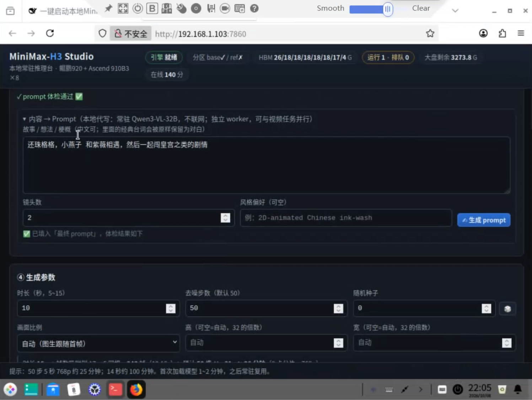Click the fullscreen icon in the remote toolbar
Viewport: 532px width, 400px height.
pyautogui.click(x=123, y=8)
